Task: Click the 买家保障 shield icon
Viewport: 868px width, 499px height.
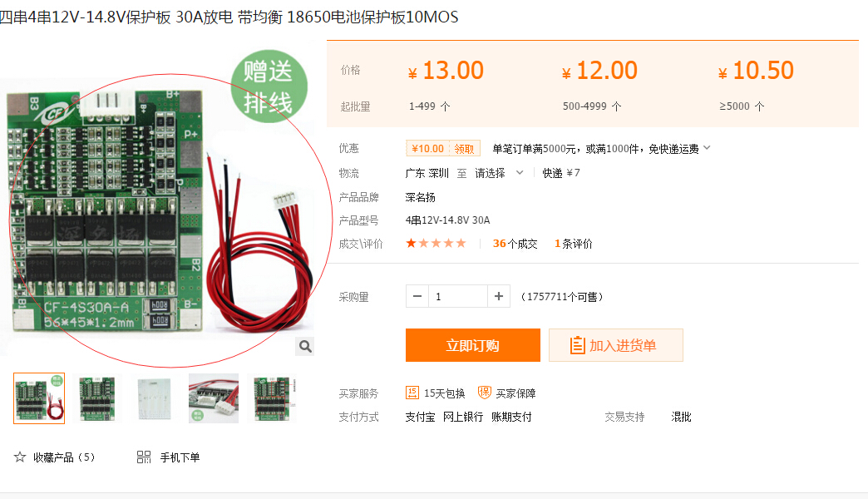Action: click(x=485, y=393)
